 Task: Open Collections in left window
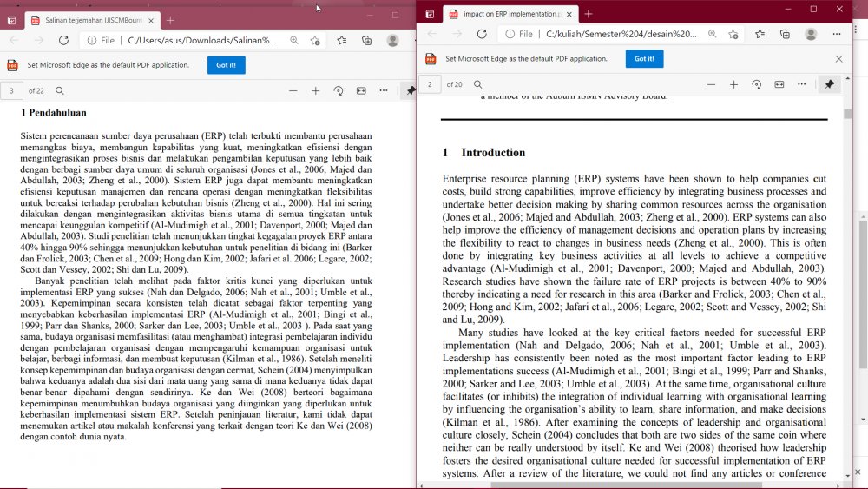click(x=366, y=41)
